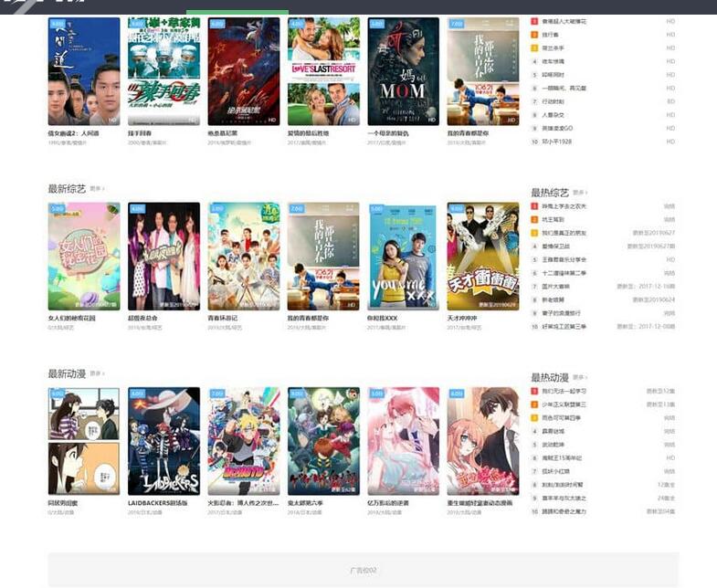This screenshot has width=717, height=588.
Task: Click the 一个母亲的复仇 title link
Action: point(388,133)
